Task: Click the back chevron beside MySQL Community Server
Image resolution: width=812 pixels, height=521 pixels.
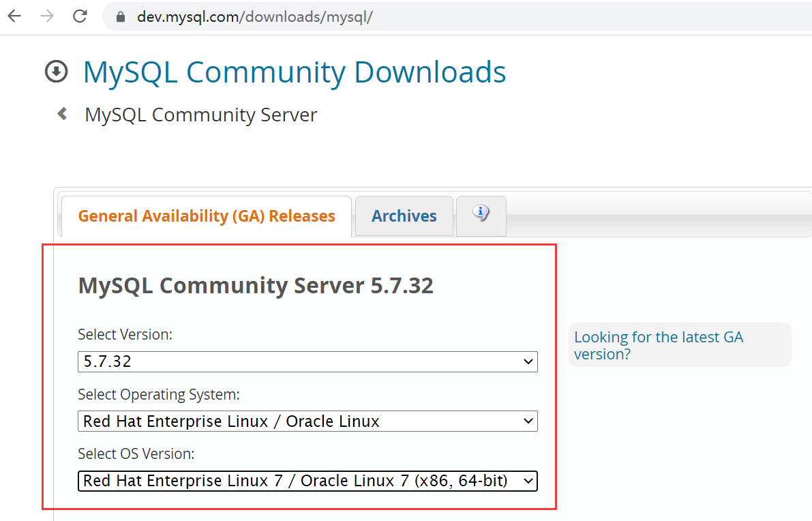Action: click(x=61, y=114)
